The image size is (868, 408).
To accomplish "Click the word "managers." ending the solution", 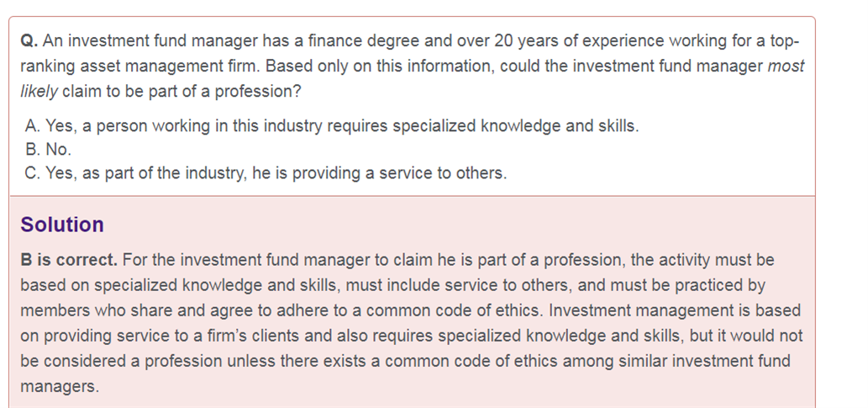I will [60, 386].
